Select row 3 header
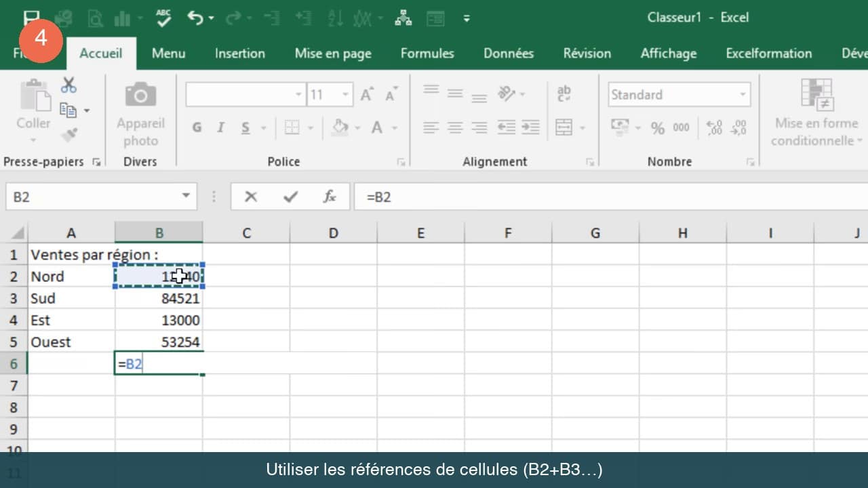The image size is (868, 488). [x=14, y=298]
